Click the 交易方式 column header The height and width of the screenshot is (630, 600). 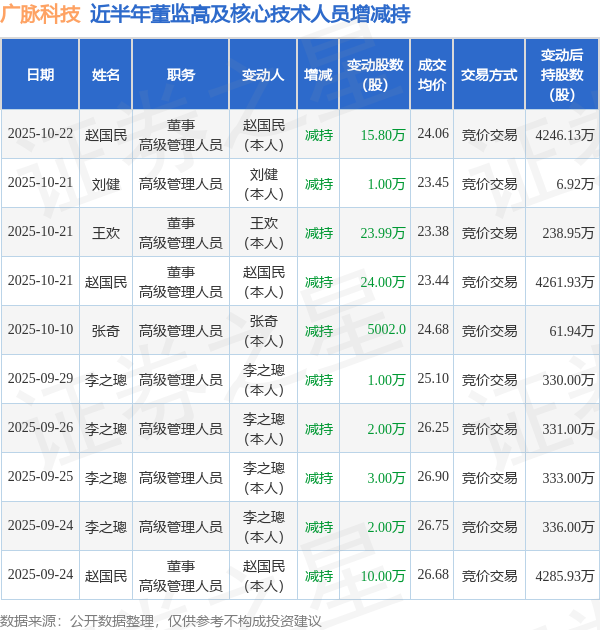[x=489, y=75]
